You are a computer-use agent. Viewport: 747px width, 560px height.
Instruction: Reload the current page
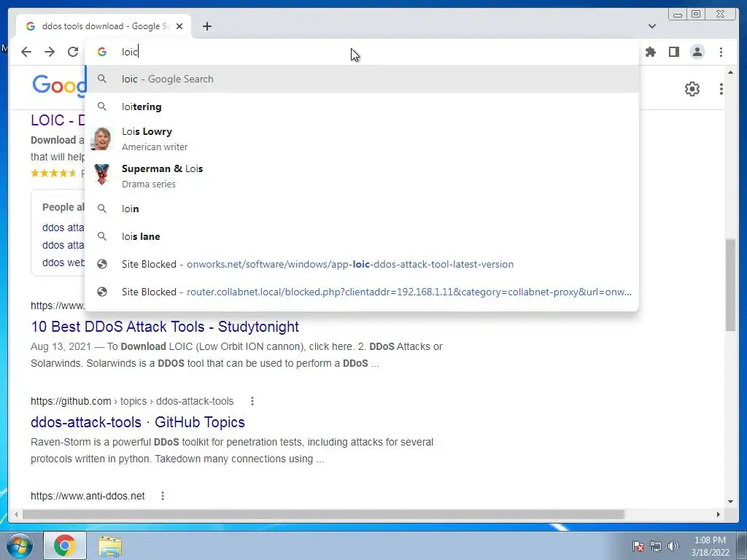click(x=73, y=52)
